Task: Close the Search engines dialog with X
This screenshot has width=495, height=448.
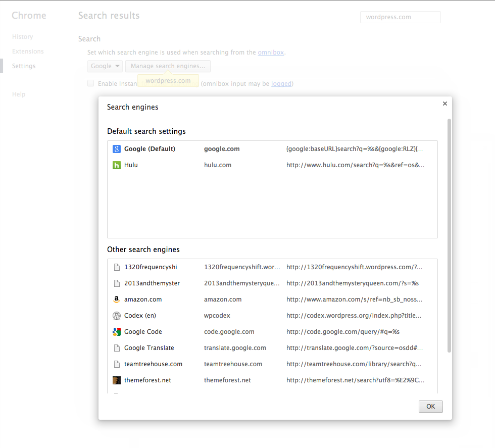Action: 445,104
